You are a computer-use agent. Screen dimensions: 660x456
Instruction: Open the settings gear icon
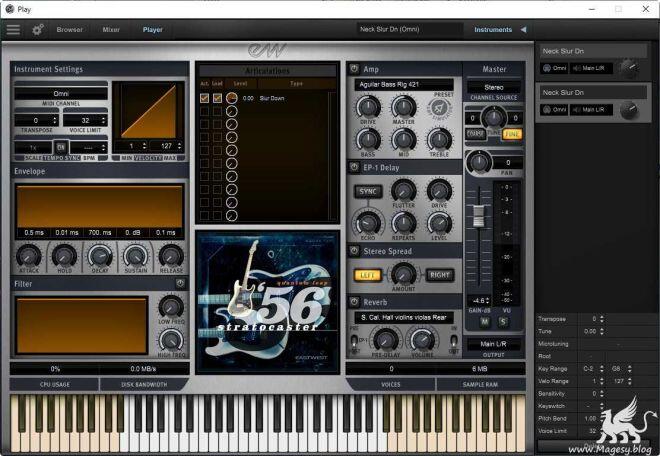(x=38, y=29)
